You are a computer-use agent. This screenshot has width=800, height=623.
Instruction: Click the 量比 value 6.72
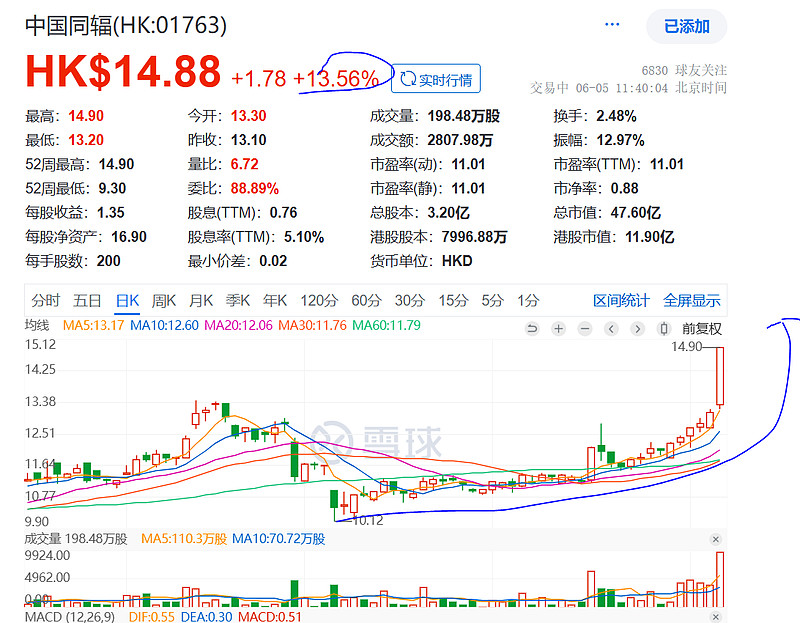[x=244, y=164]
